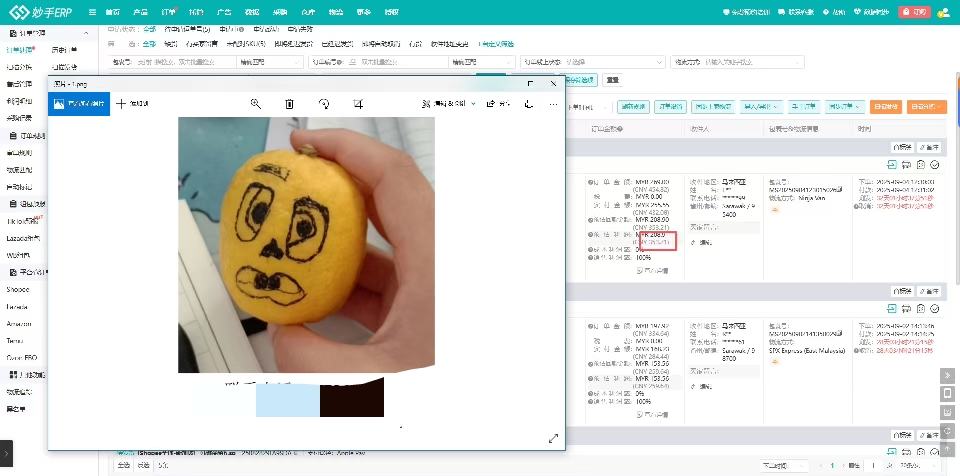
Task: Click the orange button left of the rightmost orange dropdown
Action: [x=886, y=107]
